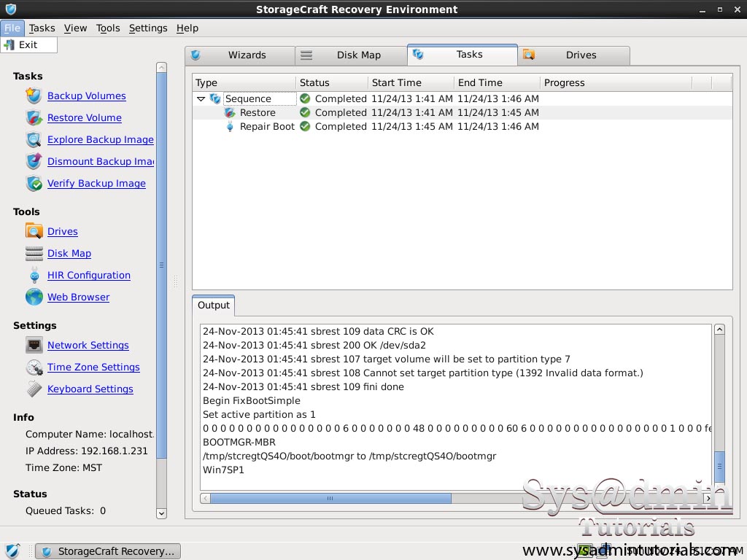Open the Restore Volume link

pos(85,117)
